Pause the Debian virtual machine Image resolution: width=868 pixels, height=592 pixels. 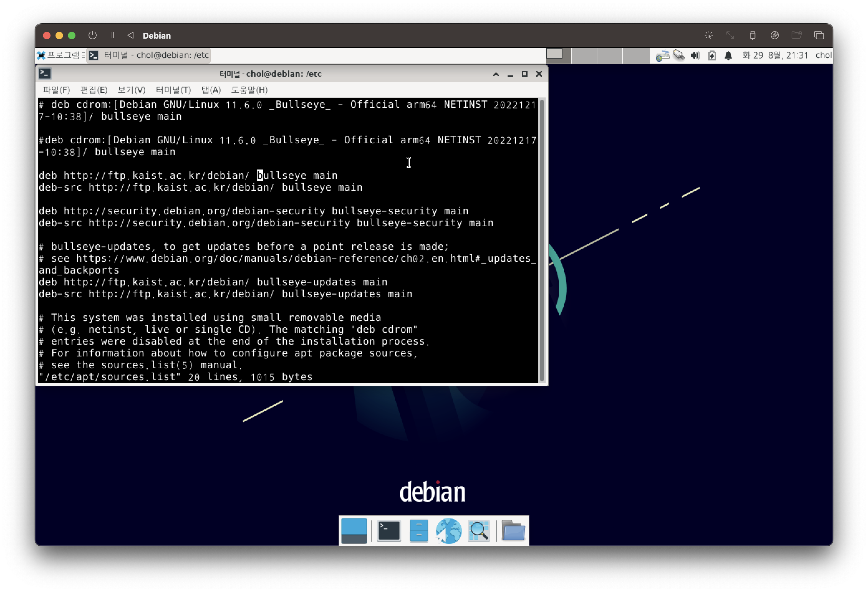112,36
